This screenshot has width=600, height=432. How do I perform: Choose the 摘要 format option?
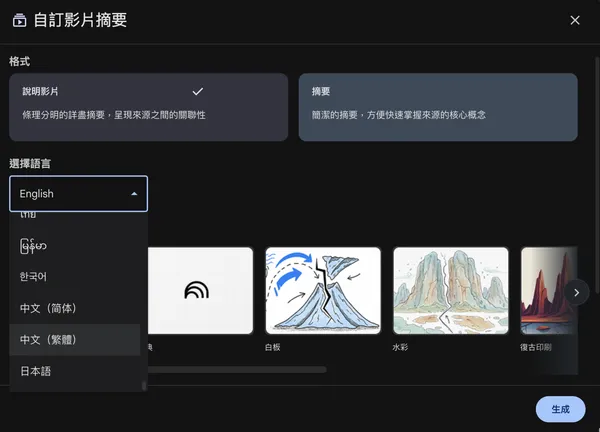pos(437,106)
